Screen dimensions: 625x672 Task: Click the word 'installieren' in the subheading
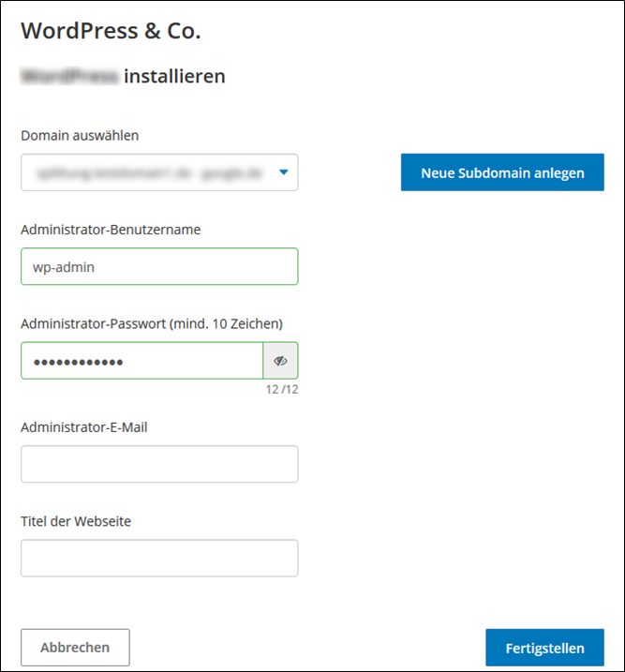pos(174,76)
